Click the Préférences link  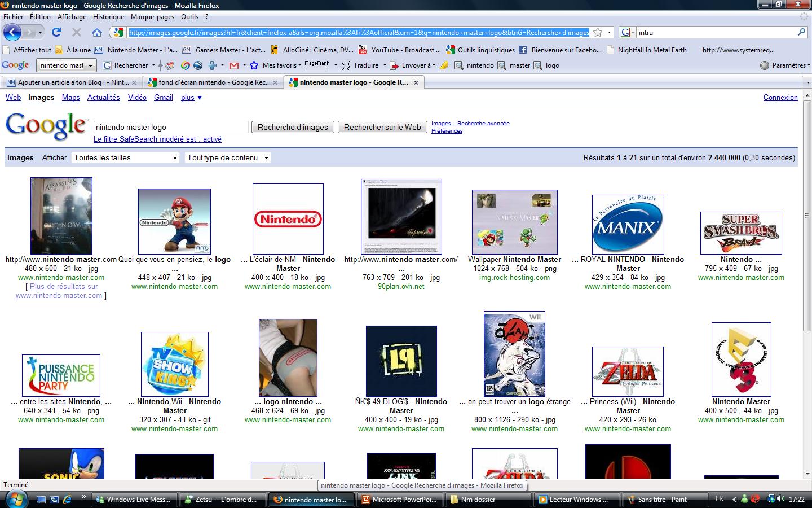click(x=447, y=130)
